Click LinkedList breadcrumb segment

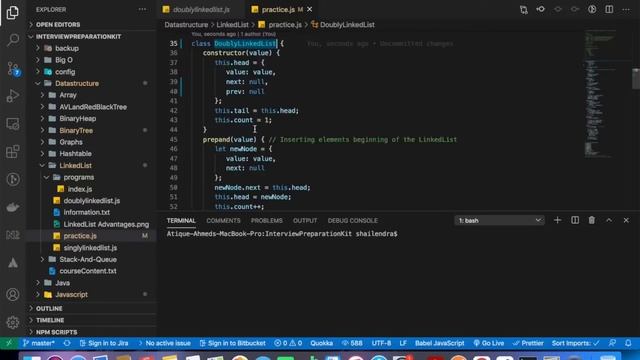click(x=232, y=24)
